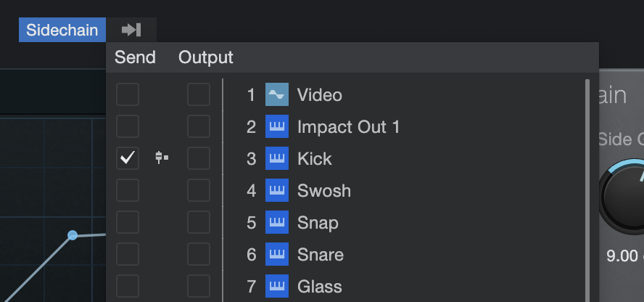Click the Snap track instrument icon
Viewport: 644px width, 302px height.
tap(277, 222)
